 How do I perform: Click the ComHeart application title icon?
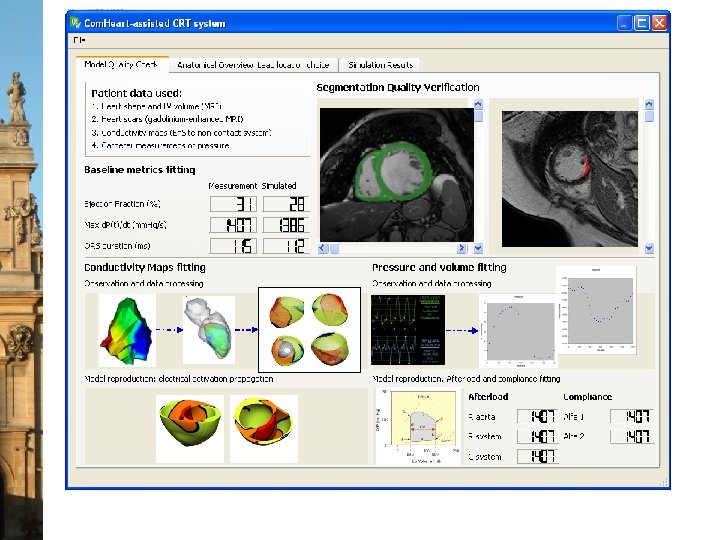coord(75,22)
